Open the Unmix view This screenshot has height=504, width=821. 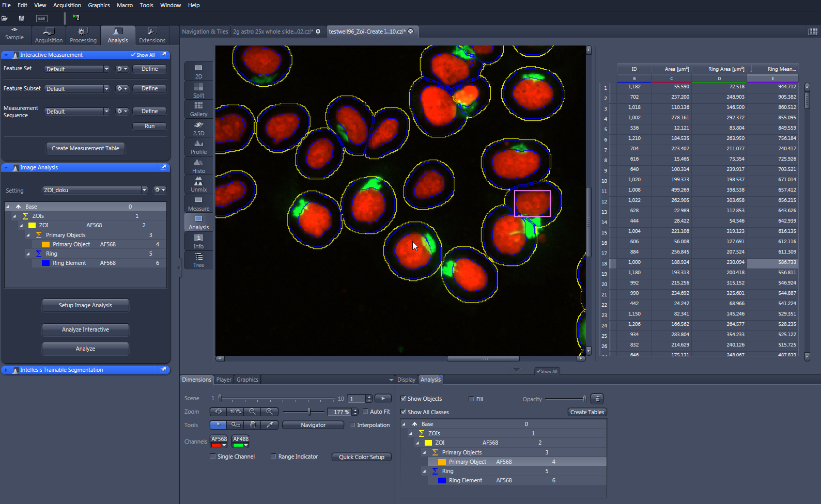tap(198, 184)
